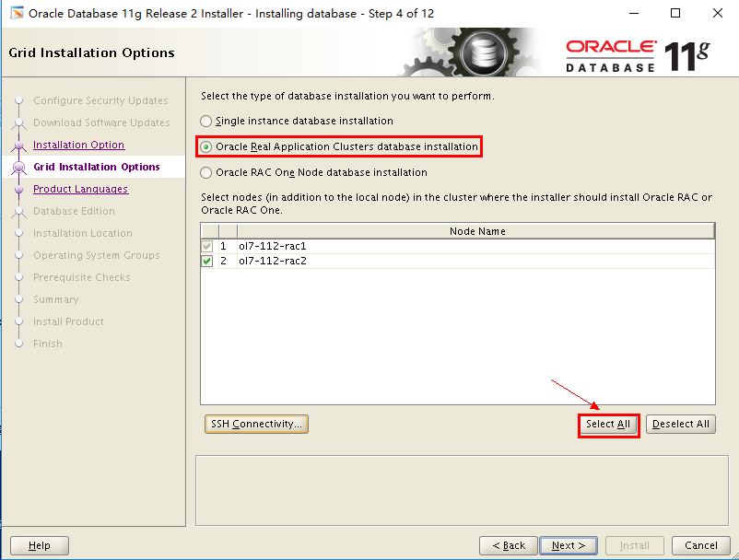Open SSH Connectivity settings
This screenshot has height=560, width=739.
pyautogui.click(x=256, y=424)
